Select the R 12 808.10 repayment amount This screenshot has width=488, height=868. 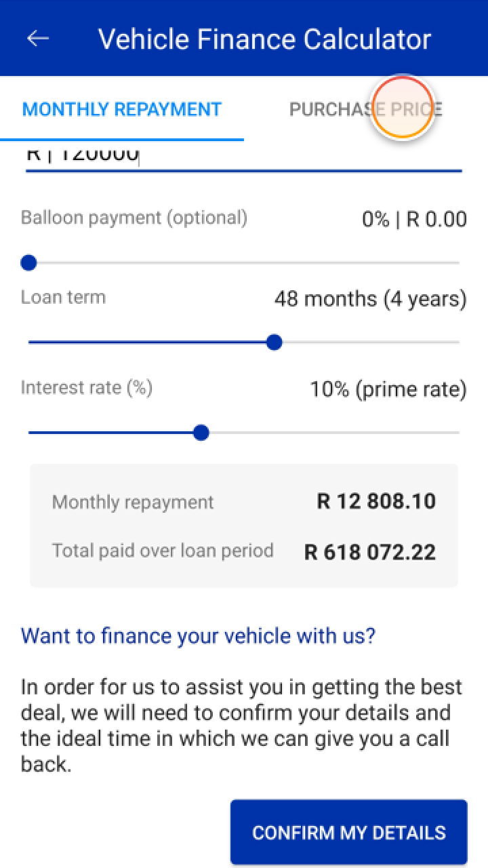tap(376, 502)
